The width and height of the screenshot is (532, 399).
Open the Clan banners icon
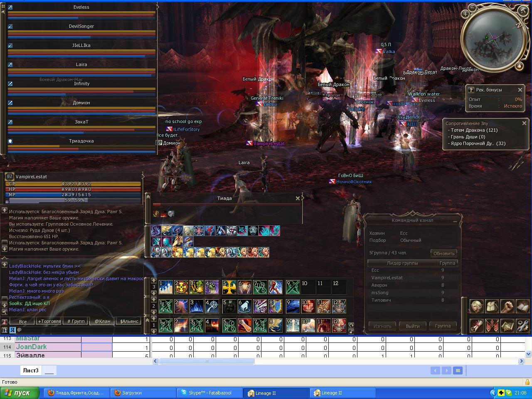tap(492, 325)
